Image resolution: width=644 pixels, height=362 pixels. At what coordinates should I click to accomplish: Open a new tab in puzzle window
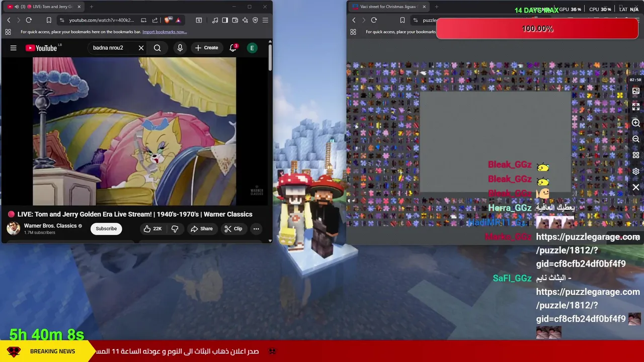tap(436, 7)
